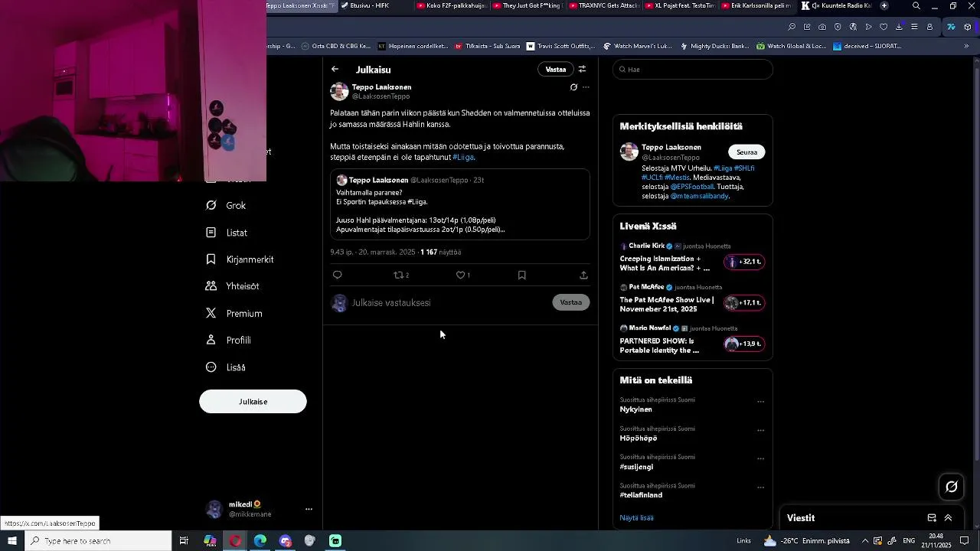The image size is (980, 551).
Task: Open Teppo Laaksonen's profile picture on the post
Action: pyautogui.click(x=339, y=92)
